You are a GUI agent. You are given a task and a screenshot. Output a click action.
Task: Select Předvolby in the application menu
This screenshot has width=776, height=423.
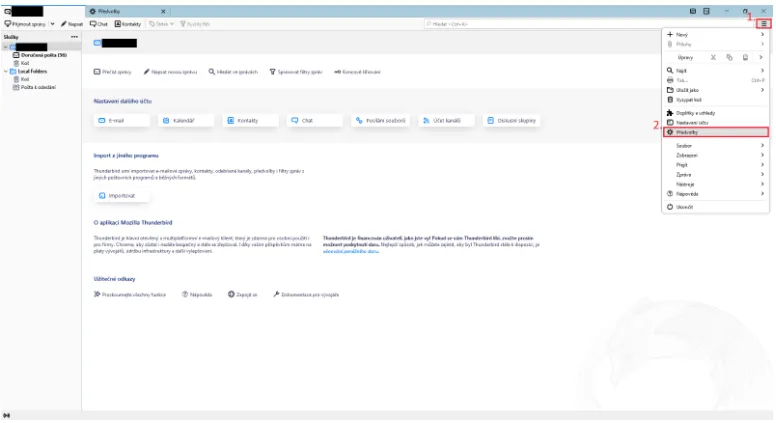pos(716,132)
